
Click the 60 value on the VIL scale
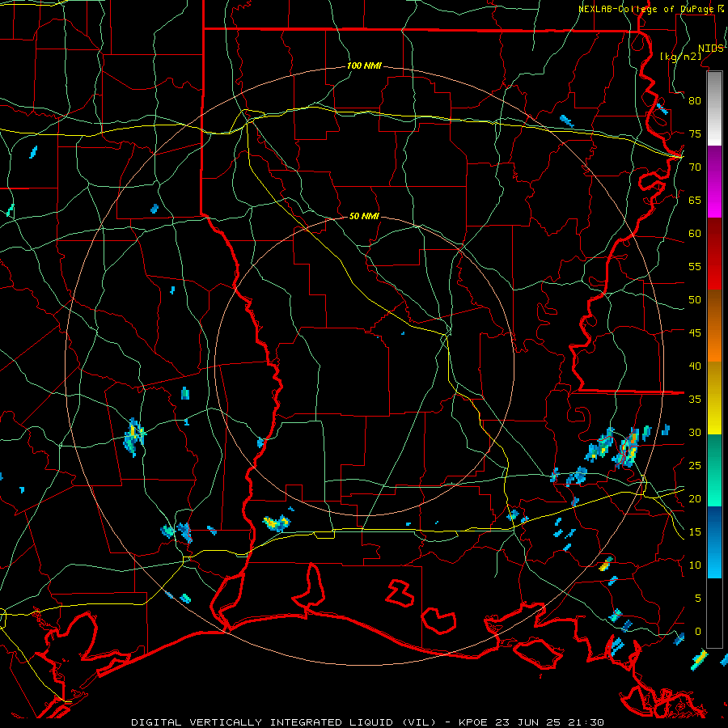pyautogui.click(x=695, y=234)
